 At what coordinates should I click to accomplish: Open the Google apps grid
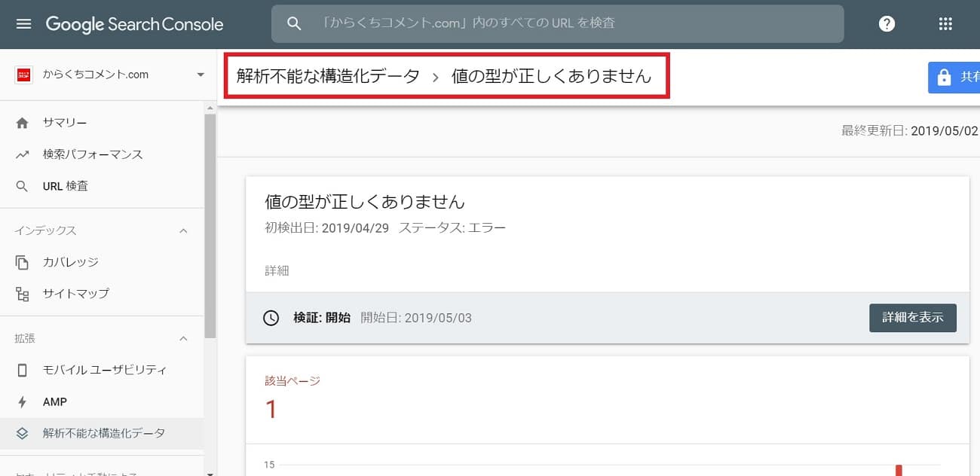pos(945,24)
